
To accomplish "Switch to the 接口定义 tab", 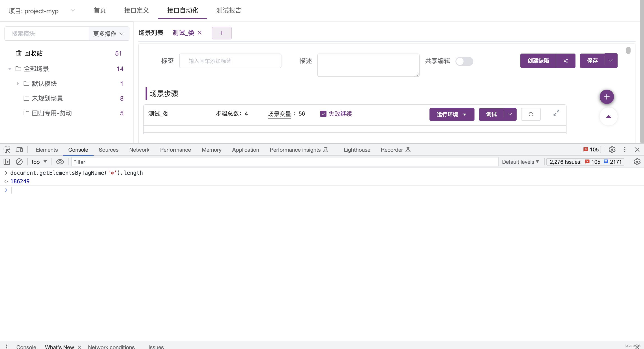I will point(136,11).
